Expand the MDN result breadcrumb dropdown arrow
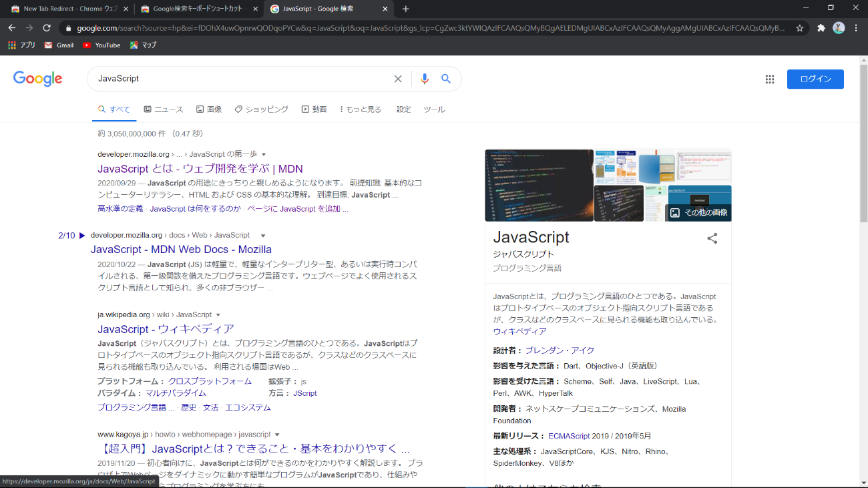The height and width of the screenshot is (488, 868). click(x=263, y=235)
